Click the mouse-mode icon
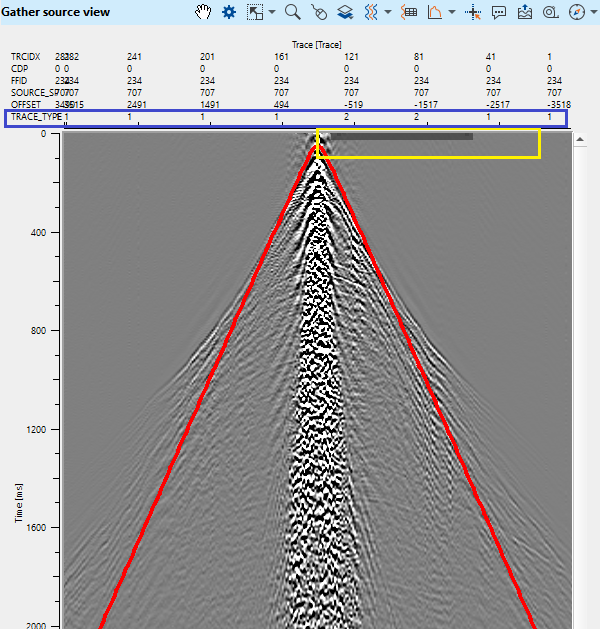 tap(319, 12)
